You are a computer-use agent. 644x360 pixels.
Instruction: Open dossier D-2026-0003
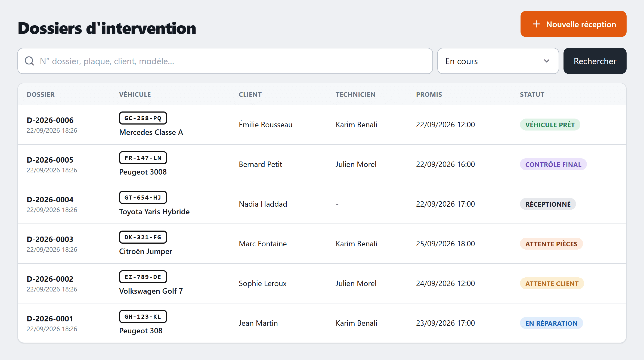point(50,239)
